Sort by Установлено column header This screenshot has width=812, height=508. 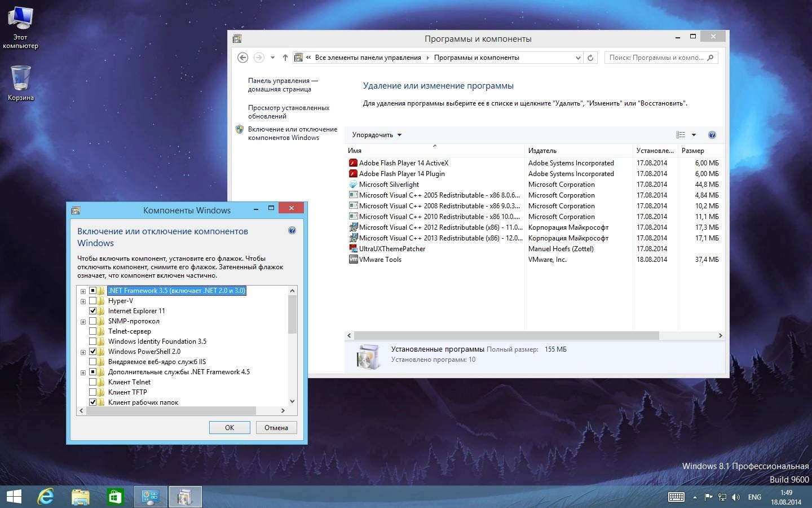click(655, 151)
